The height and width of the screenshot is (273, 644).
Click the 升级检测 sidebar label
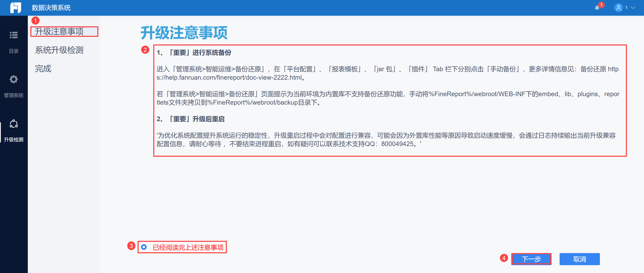(x=14, y=140)
